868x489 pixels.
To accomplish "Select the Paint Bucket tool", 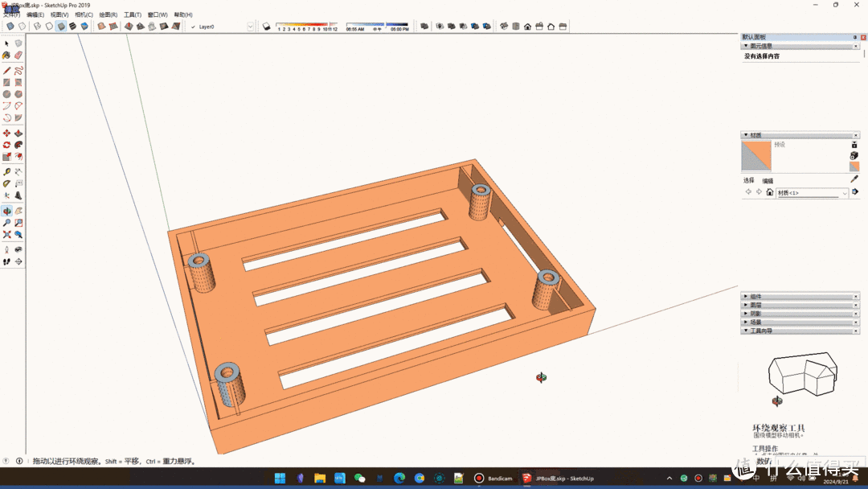I will (6, 55).
